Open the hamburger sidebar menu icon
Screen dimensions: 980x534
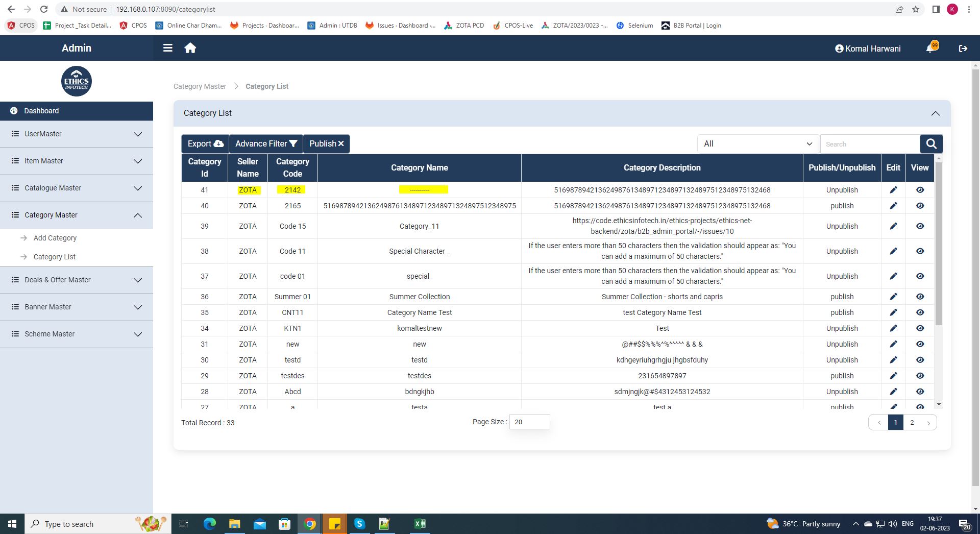tap(167, 48)
